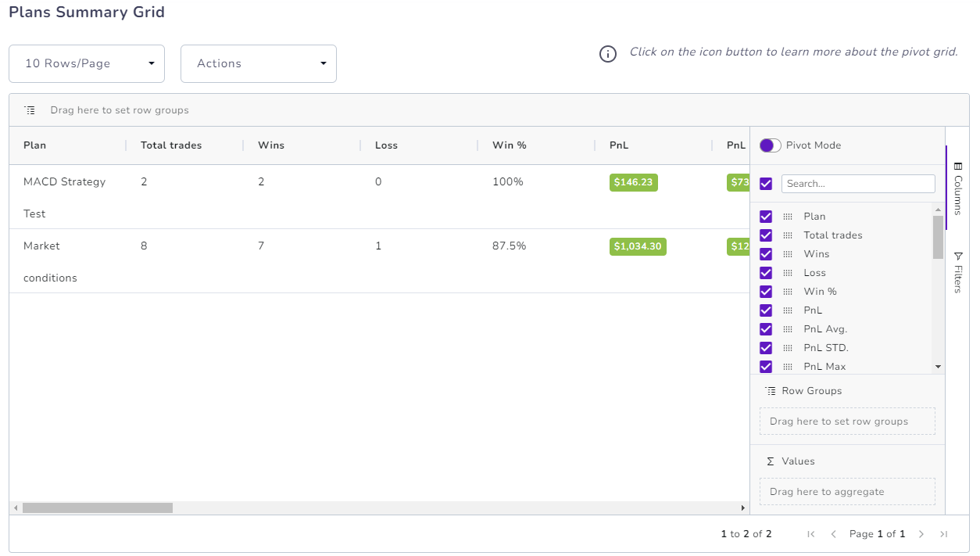The image size is (980, 556).
Task: Open the Filters side tab
Action: coord(958,272)
